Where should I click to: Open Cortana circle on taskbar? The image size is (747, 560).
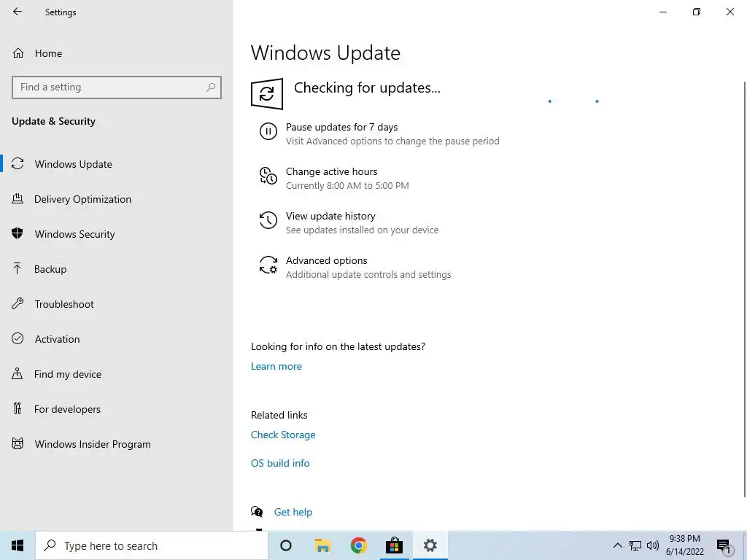point(286,545)
